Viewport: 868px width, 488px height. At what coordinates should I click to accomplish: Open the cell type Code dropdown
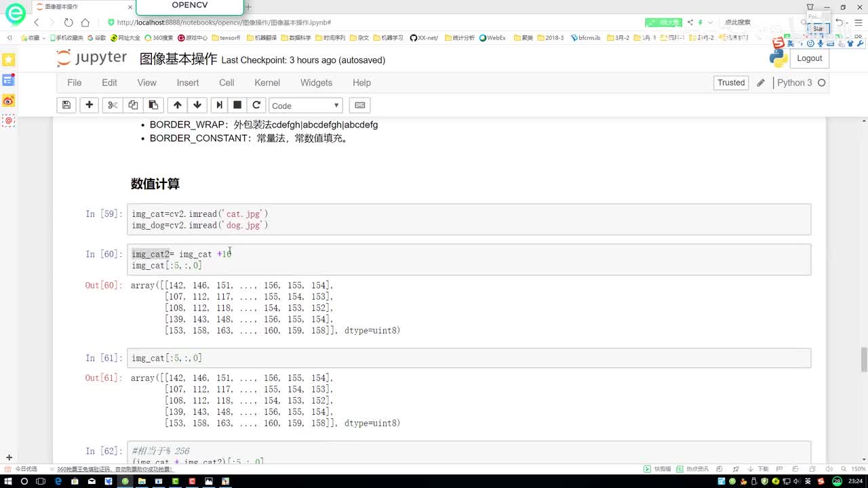(x=306, y=105)
